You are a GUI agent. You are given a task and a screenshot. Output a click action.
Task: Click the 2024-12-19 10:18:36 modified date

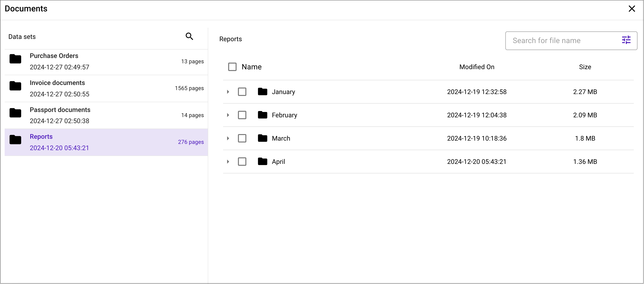[x=477, y=138]
